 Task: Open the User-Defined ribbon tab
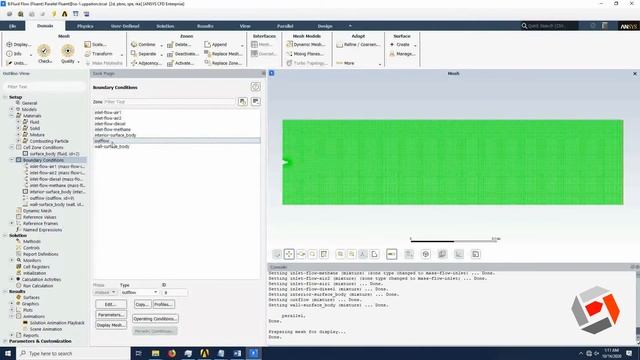[125, 26]
